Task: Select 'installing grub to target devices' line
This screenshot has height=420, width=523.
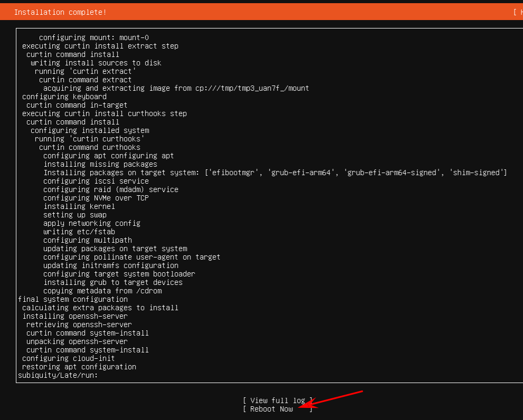Action: (x=113, y=282)
